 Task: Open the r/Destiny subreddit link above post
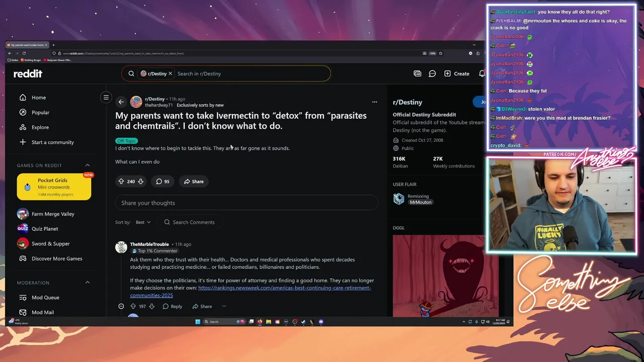click(154, 99)
